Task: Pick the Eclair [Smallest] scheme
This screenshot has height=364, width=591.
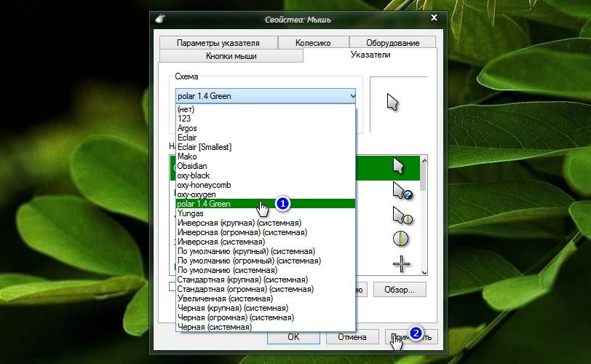Action: (x=266, y=147)
